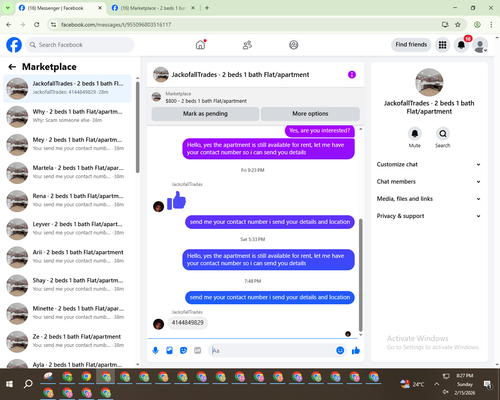The image size is (500, 400).
Task: Expand Customize chat section
Action: coord(429,164)
